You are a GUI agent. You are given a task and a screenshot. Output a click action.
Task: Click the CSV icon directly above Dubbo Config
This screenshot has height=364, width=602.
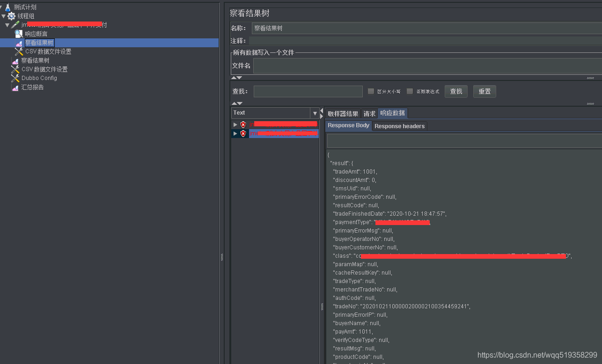15,69
